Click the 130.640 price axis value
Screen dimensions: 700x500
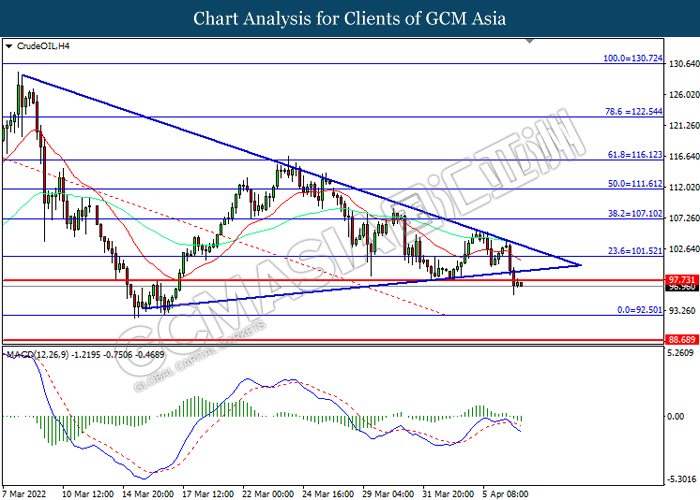click(683, 64)
